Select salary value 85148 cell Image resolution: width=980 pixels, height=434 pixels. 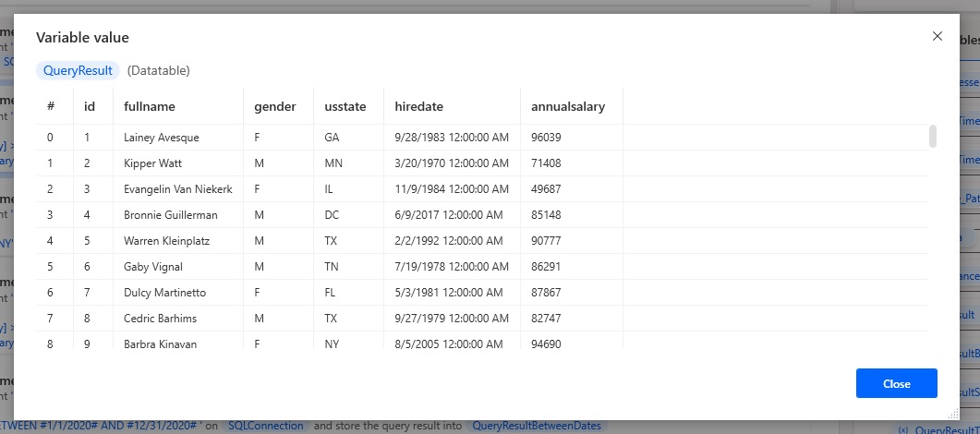pyautogui.click(x=571, y=215)
